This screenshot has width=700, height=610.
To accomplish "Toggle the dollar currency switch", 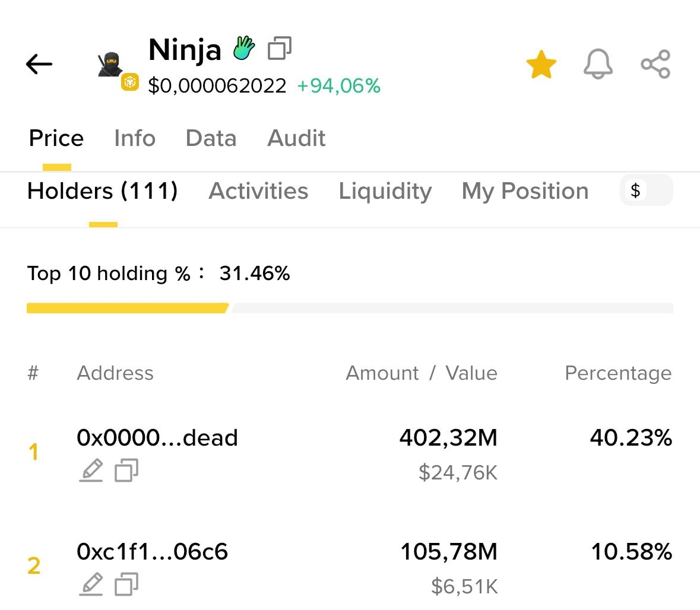I will 646,190.
